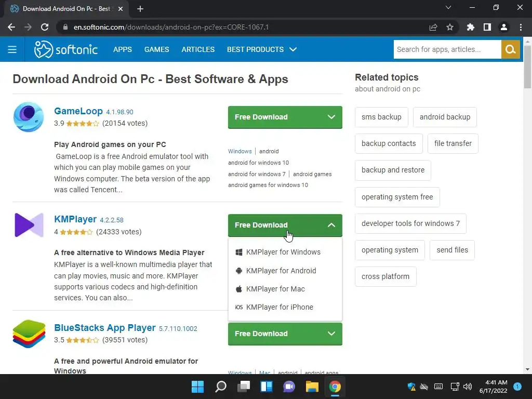Open BlueStacks App Player title link
This screenshot has width=532, height=399.
[105, 328]
